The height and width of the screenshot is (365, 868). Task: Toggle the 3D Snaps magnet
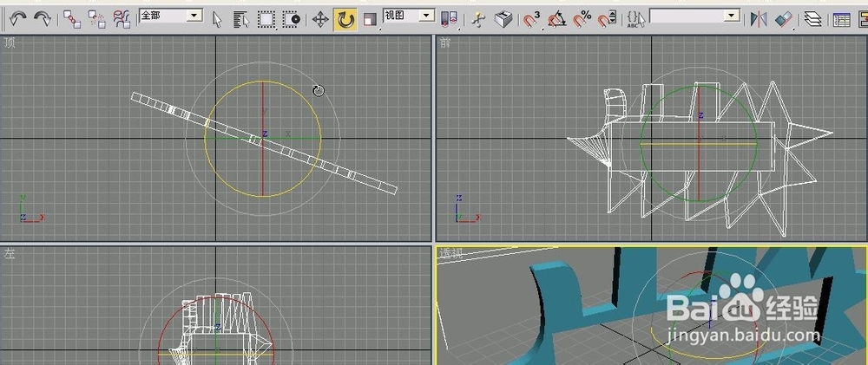tap(531, 20)
